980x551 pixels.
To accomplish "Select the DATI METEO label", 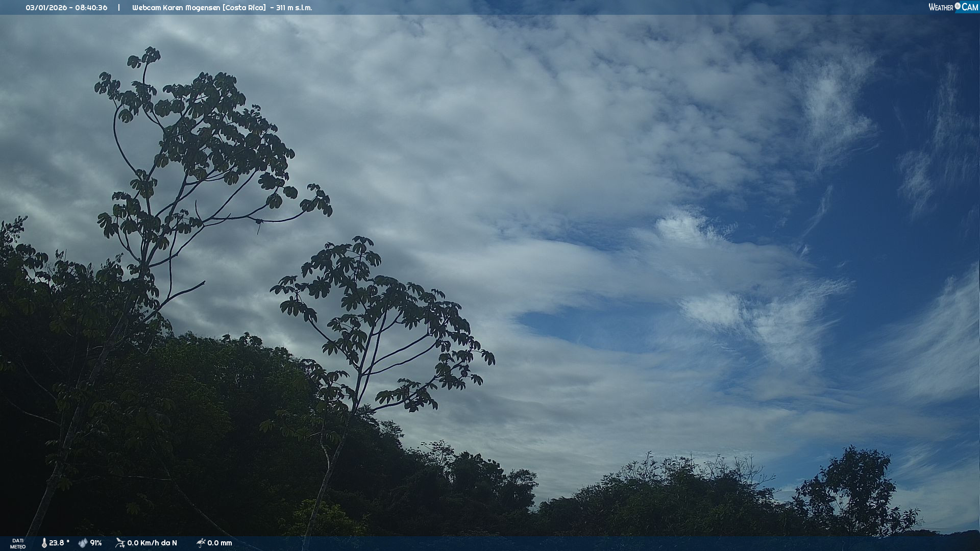I will (18, 543).
